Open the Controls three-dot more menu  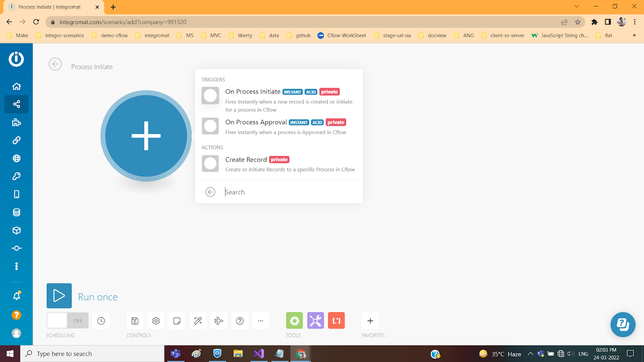click(x=261, y=321)
